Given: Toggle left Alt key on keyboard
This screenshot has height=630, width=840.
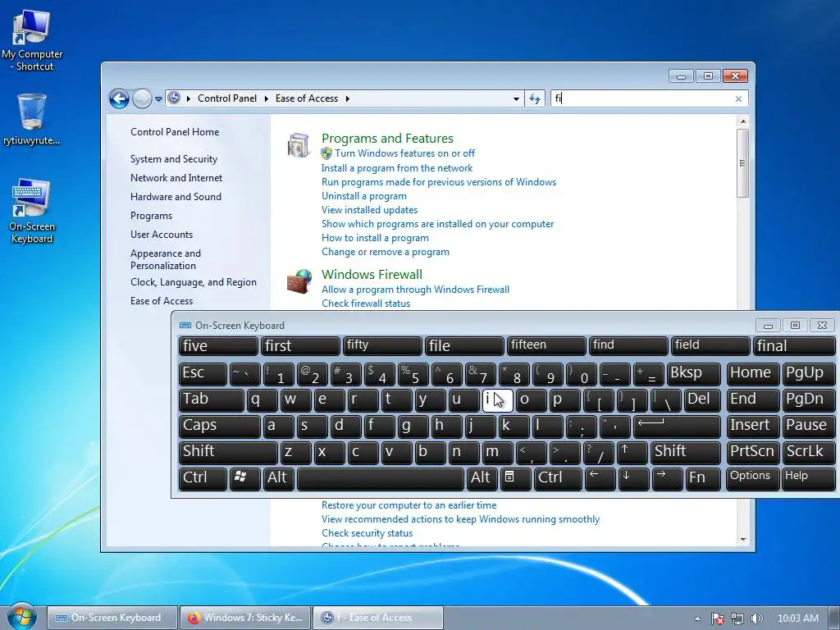Looking at the screenshot, I should 278,479.
